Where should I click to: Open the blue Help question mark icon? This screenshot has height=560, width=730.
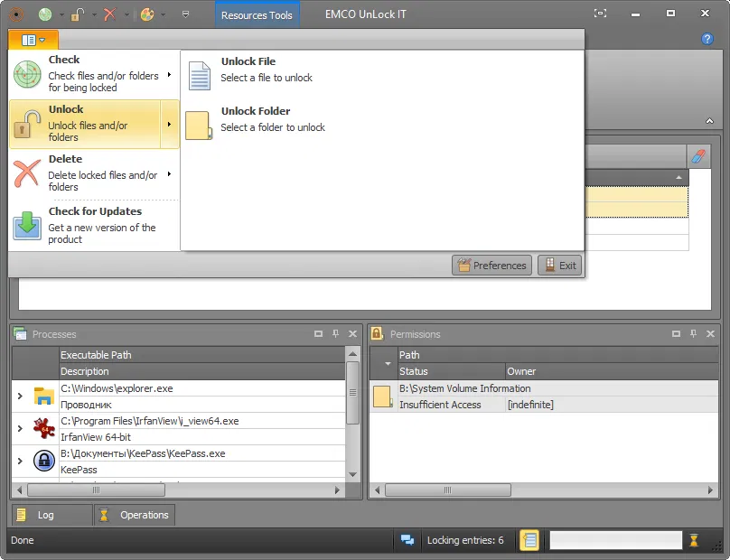pyautogui.click(x=707, y=39)
